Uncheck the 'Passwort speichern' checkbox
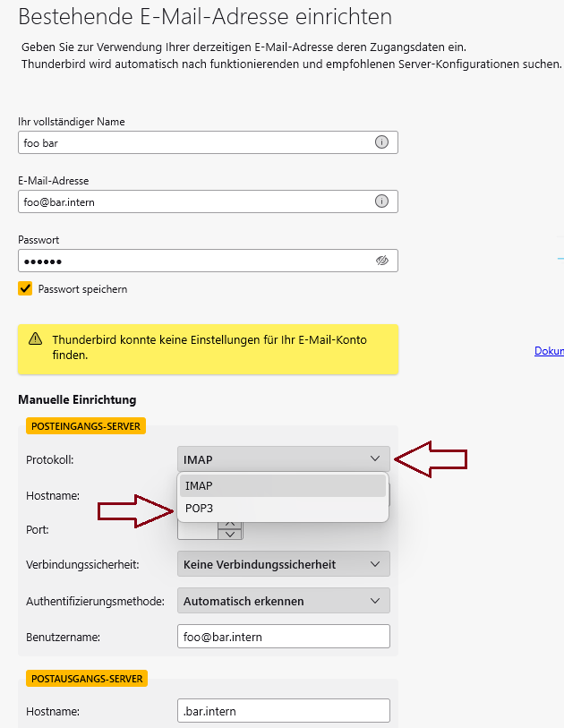This screenshot has width=564, height=728. pyautogui.click(x=25, y=289)
